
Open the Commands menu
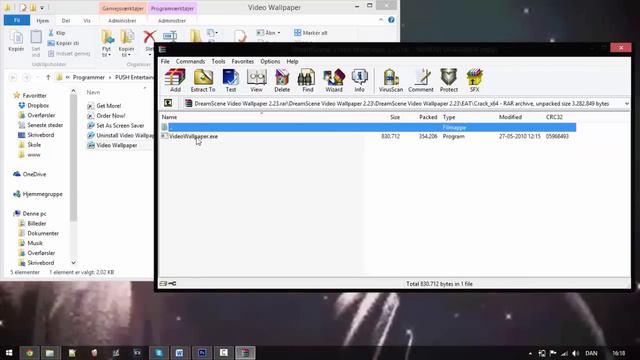coord(190,61)
